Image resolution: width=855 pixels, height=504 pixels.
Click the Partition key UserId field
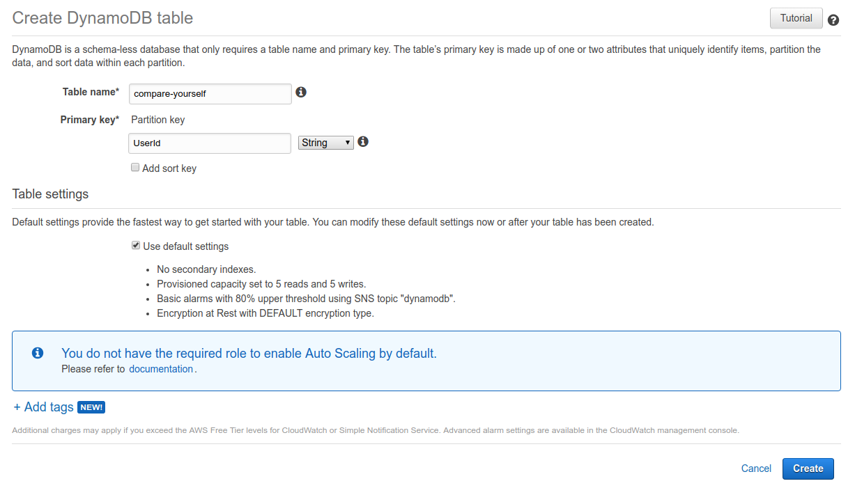210,143
